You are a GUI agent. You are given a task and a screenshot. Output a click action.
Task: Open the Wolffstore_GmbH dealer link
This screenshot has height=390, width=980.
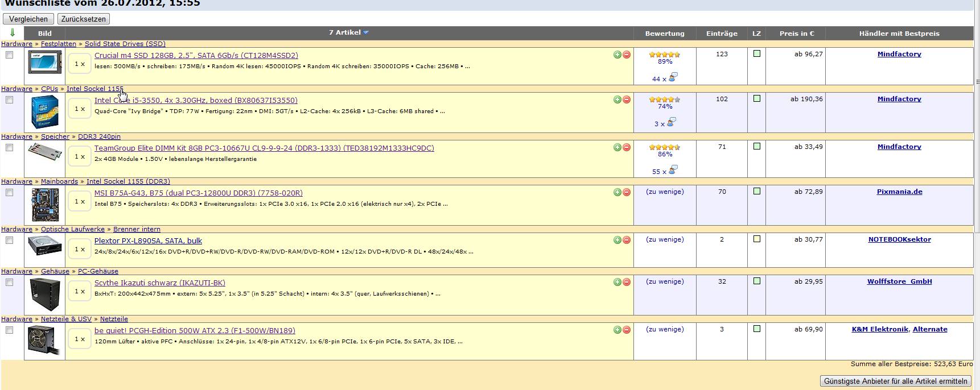(x=899, y=281)
